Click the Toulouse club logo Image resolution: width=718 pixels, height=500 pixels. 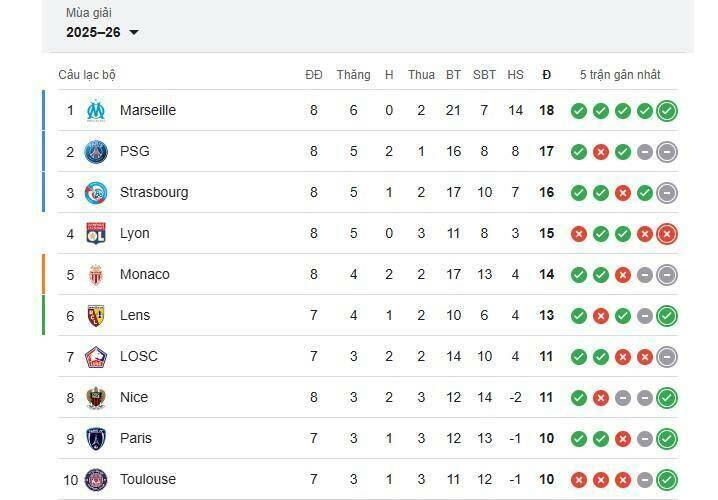[96, 479]
